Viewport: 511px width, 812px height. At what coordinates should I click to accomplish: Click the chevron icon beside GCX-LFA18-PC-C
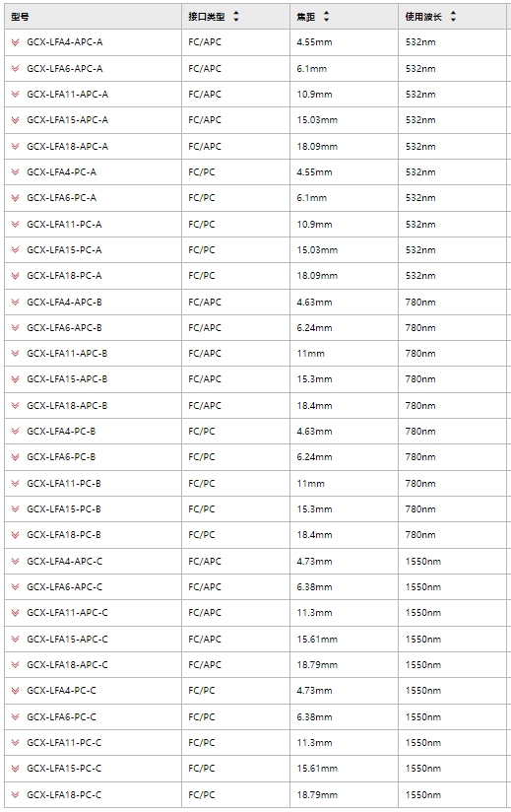point(16,795)
